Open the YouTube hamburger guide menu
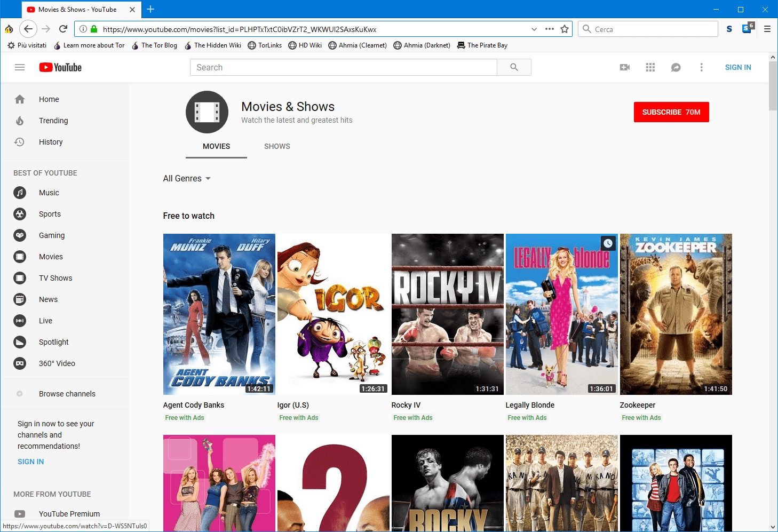The image size is (778, 532). click(20, 67)
